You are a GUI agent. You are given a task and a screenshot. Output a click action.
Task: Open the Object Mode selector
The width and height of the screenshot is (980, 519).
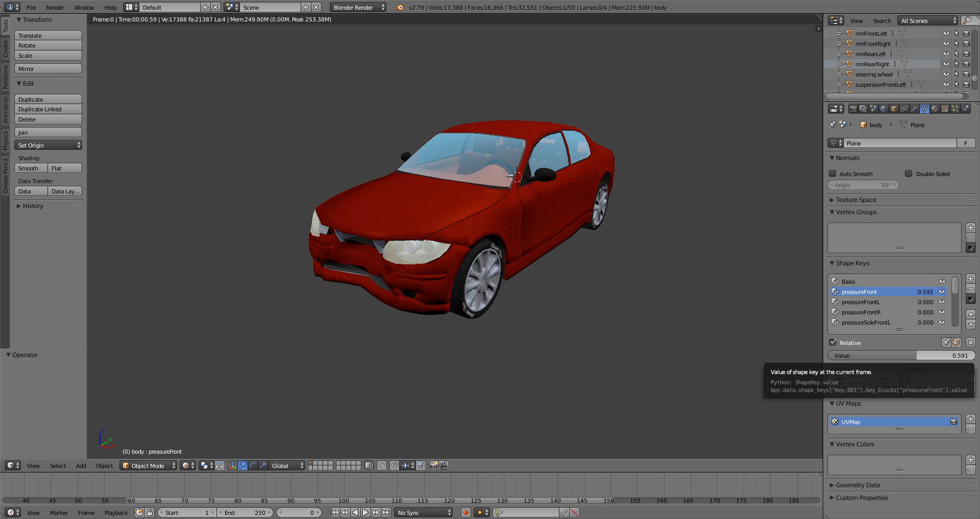(149, 465)
